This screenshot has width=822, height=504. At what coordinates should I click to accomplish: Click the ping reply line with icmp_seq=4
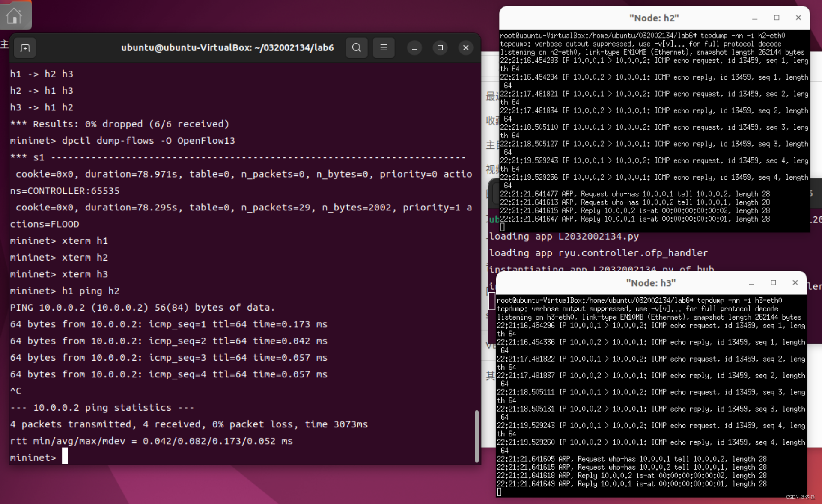[x=169, y=374]
